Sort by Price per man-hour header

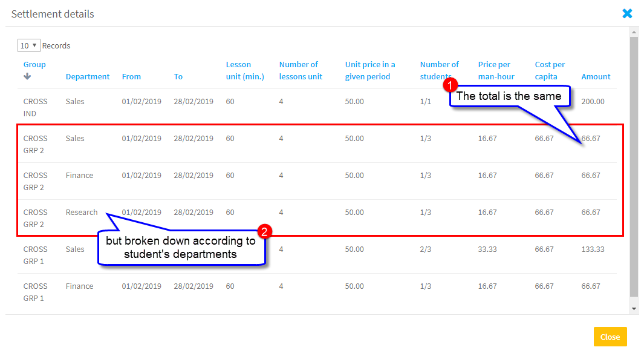tap(496, 71)
